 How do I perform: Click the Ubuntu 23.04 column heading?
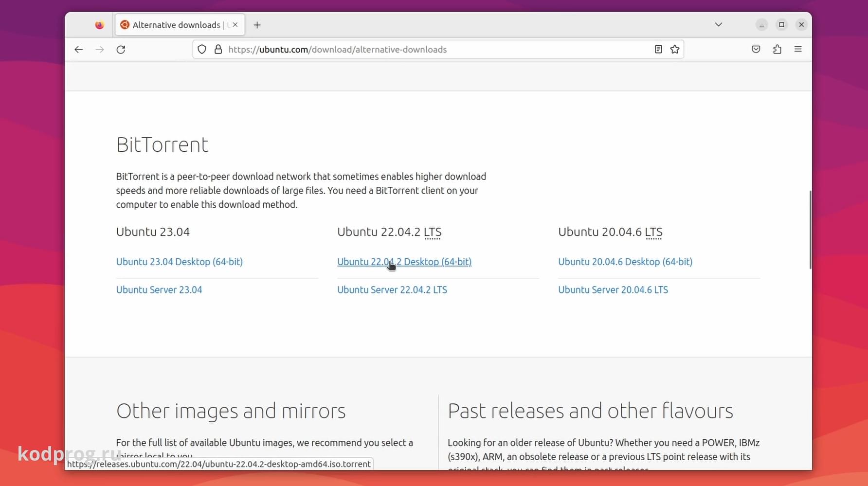click(x=153, y=232)
